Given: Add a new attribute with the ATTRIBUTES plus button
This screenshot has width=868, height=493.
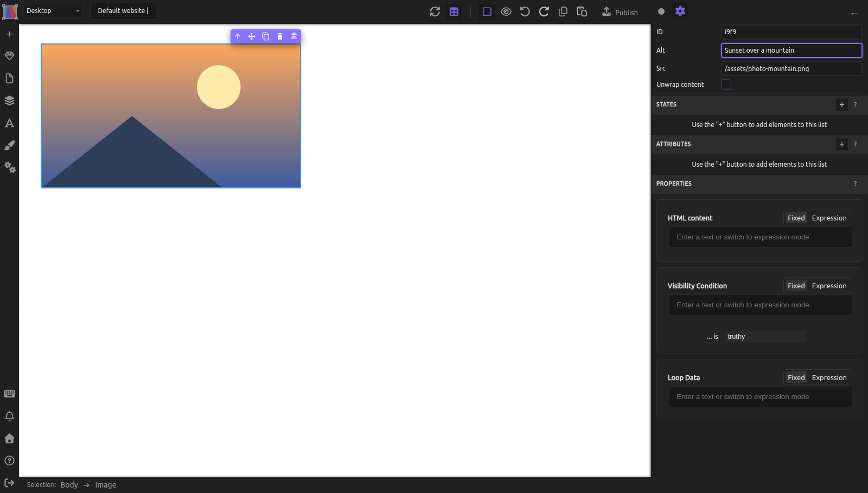Looking at the screenshot, I should 842,144.
